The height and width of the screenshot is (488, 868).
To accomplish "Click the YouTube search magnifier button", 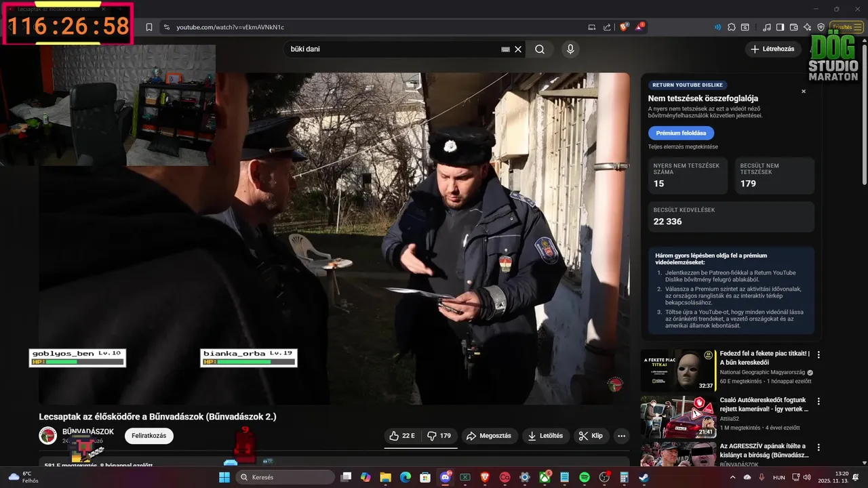I will (x=540, y=49).
